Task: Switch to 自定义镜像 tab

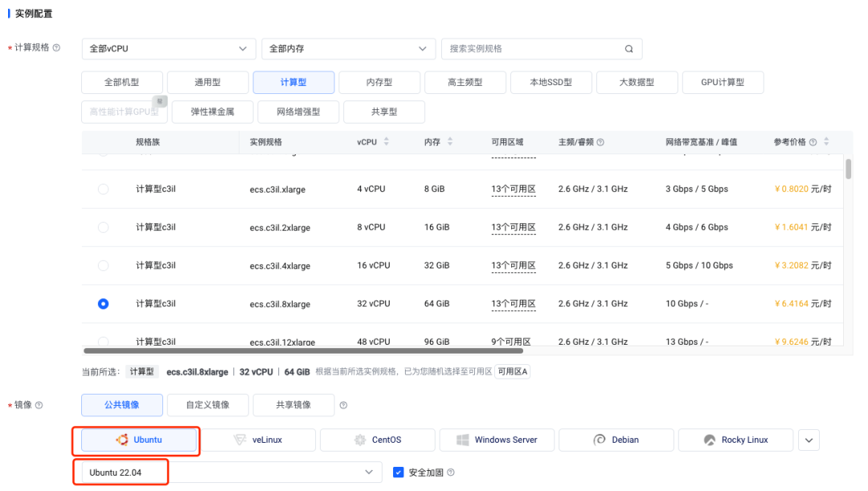Action: coord(207,405)
